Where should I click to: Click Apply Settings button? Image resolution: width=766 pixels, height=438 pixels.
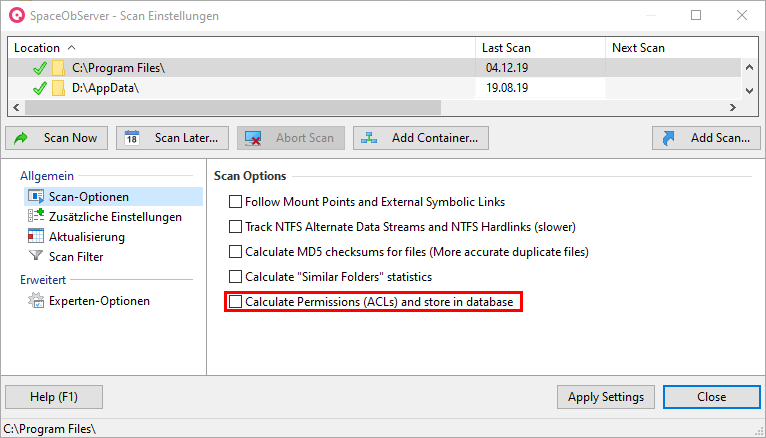(606, 397)
